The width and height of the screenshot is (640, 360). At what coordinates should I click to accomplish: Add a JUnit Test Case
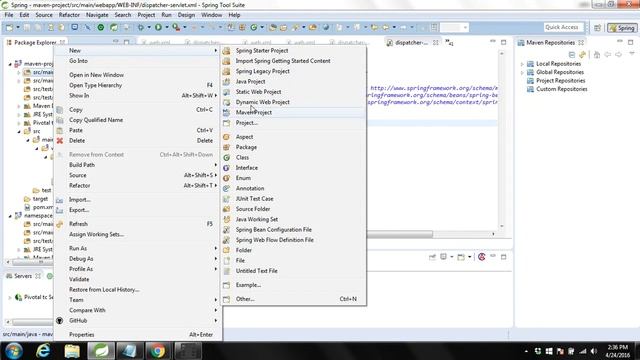293,199
